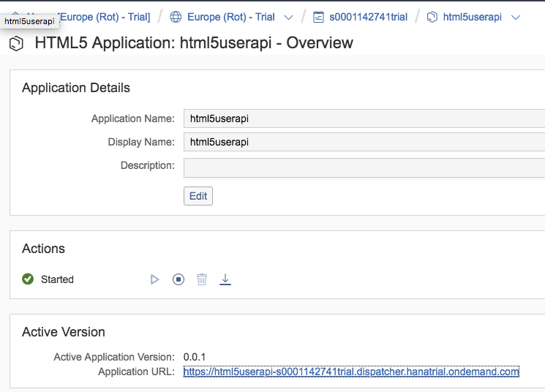Screen dimensions: 545x392
Task: Click the globe icon in the breadcrumb
Action: (x=176, y=17)
